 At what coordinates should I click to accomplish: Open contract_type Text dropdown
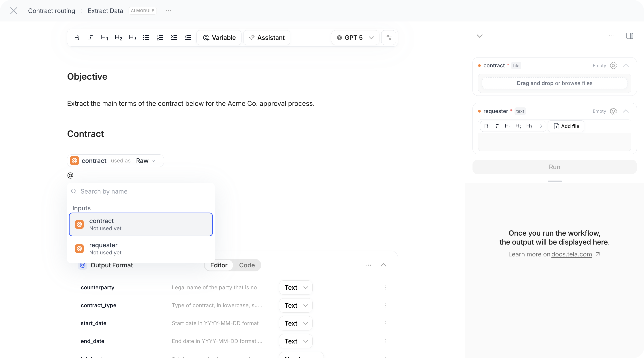click(x=296, y=305)
